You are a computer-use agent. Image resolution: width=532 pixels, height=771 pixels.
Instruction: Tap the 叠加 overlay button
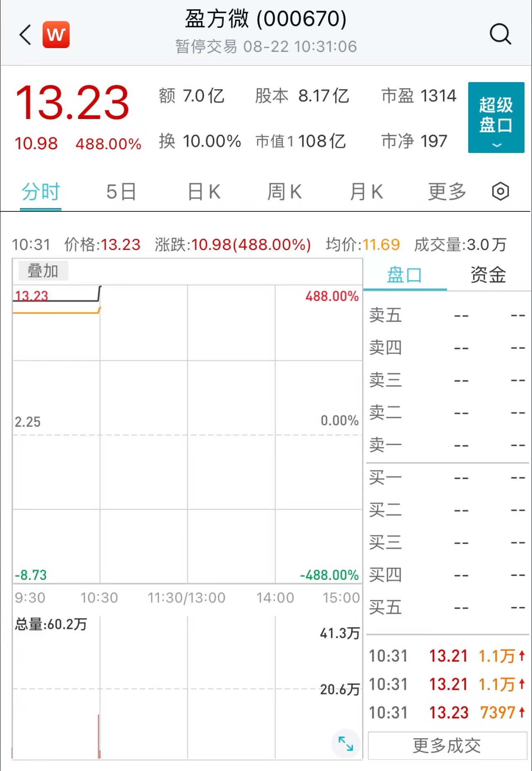point(43,271)
